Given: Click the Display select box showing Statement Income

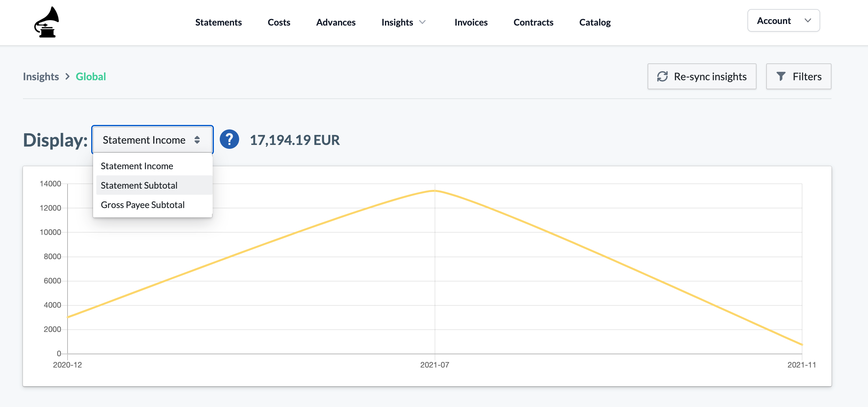Looking at the screenshot, I should click(x=152, y=140).
